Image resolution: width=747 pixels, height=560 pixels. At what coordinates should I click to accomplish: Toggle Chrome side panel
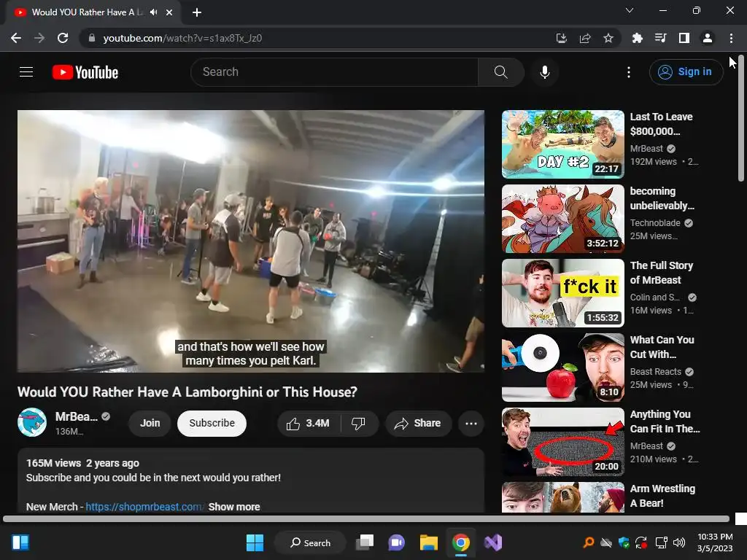(684, 38)
